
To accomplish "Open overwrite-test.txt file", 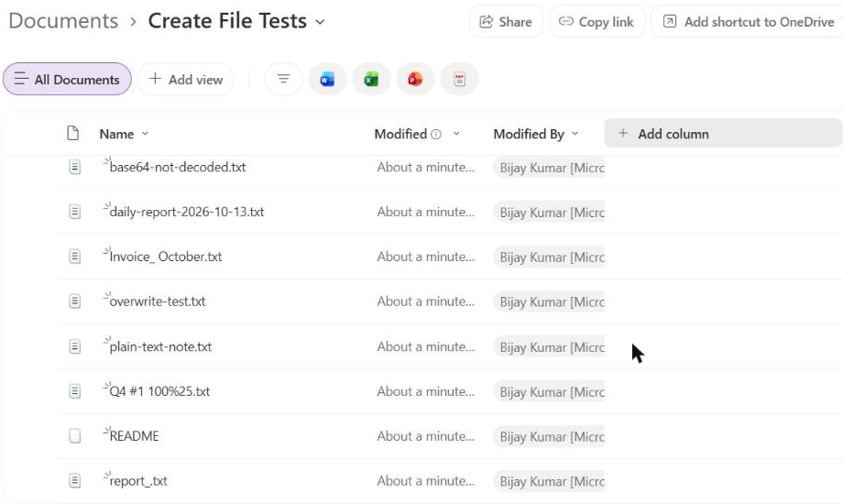I will (158, 301).
